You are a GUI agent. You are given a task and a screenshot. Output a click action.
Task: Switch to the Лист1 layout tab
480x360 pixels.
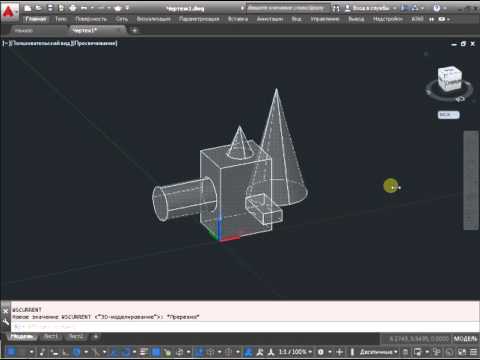click(51, 337)
